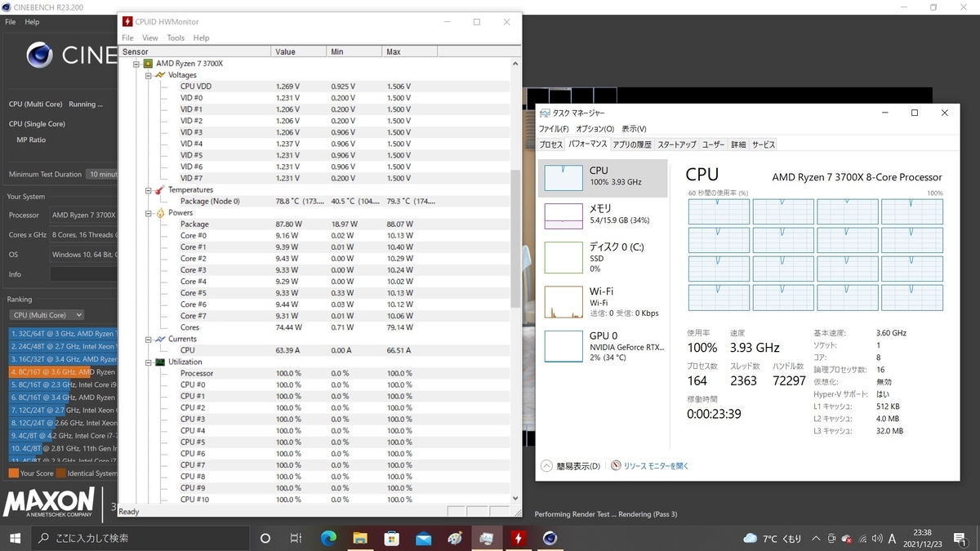Screen dimensions: 980x551
Task: Open HWMonitor Help menu
Action: [201, 38]
